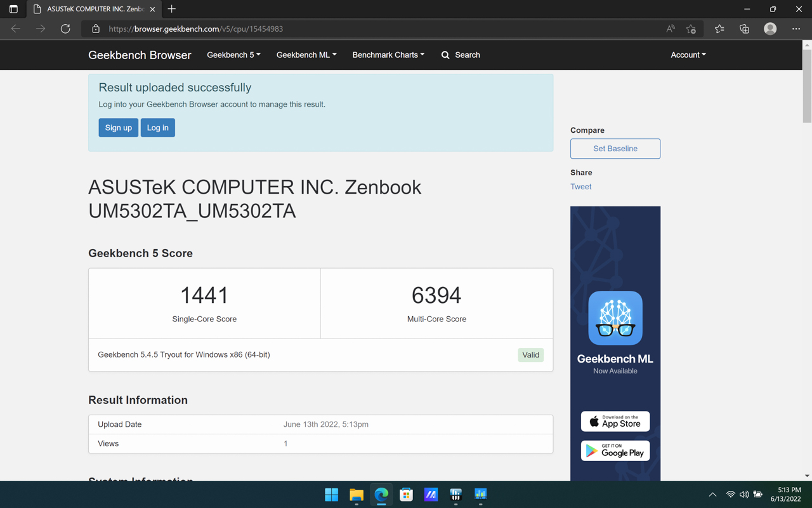The height and width of the screenshot is (508, 812).
Task: Click the Log in button
Action: point(158,128)
